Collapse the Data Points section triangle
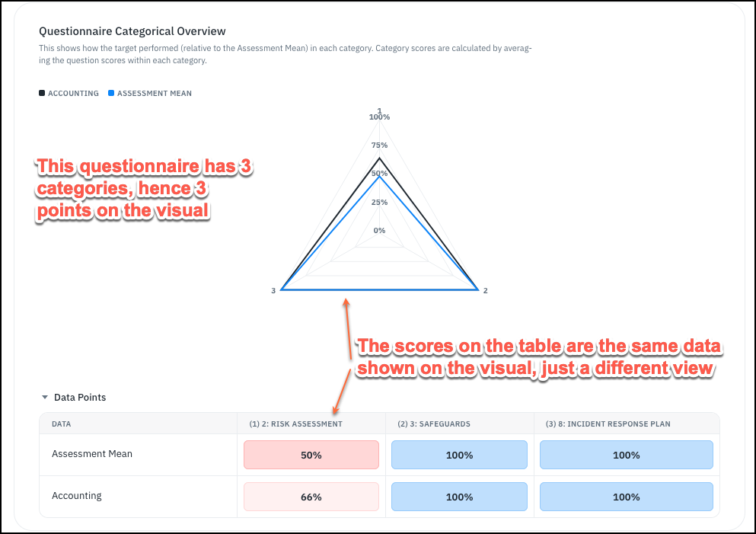The width and height of the screenshot is (756, 534). point(45,398)
